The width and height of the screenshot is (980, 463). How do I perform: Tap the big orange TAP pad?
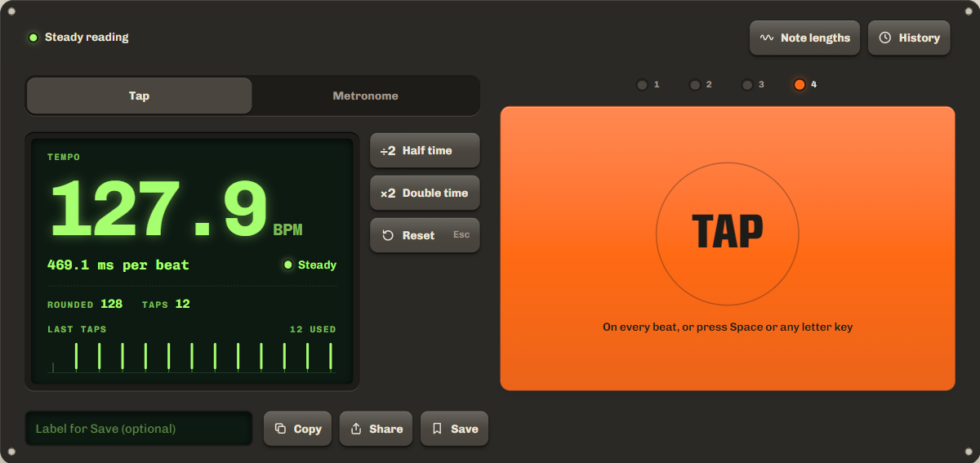(x=728, y=248)
